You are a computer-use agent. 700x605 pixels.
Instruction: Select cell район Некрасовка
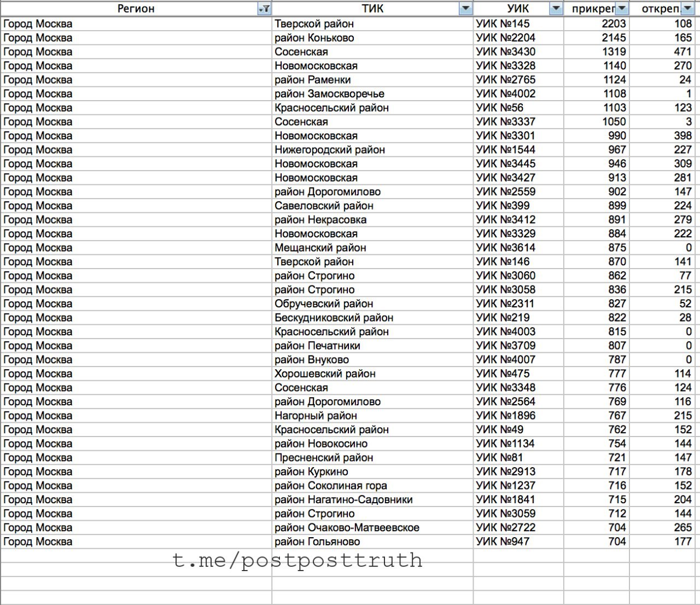(372, 219)
